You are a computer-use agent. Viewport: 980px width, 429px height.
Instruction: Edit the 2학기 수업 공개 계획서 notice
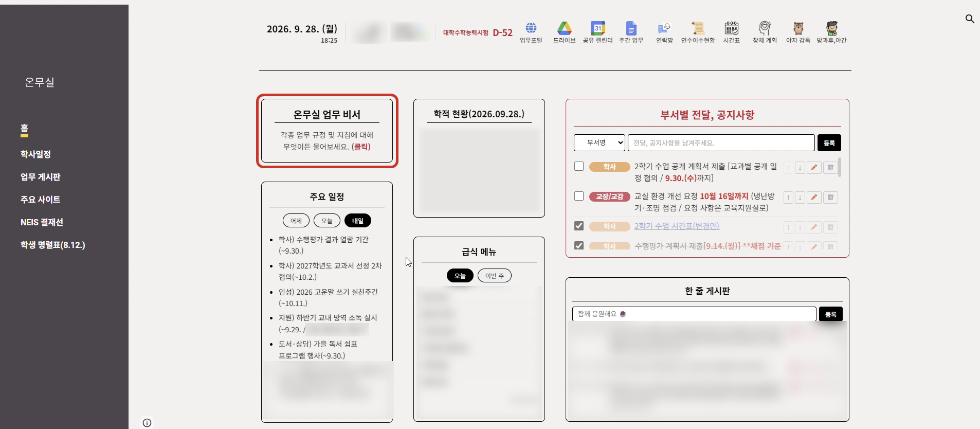[814, 167]
